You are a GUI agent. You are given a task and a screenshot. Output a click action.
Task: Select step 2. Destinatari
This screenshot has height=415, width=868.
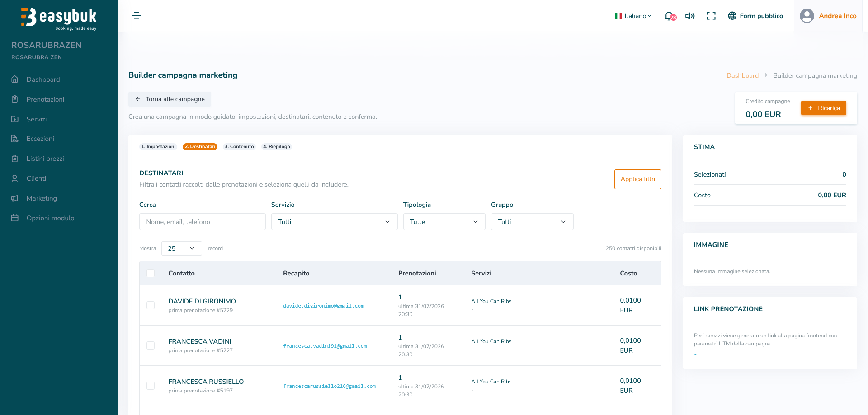pos(200,147)
